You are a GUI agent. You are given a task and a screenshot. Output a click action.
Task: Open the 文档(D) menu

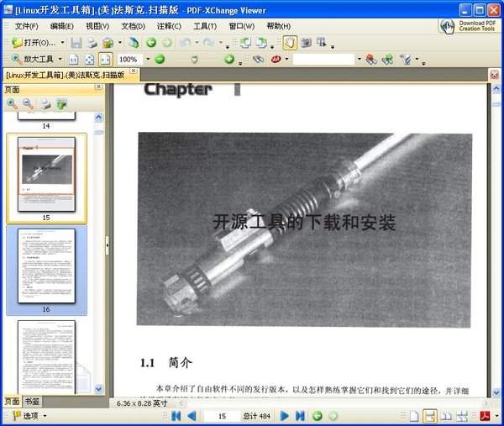[x=133, y=26]
